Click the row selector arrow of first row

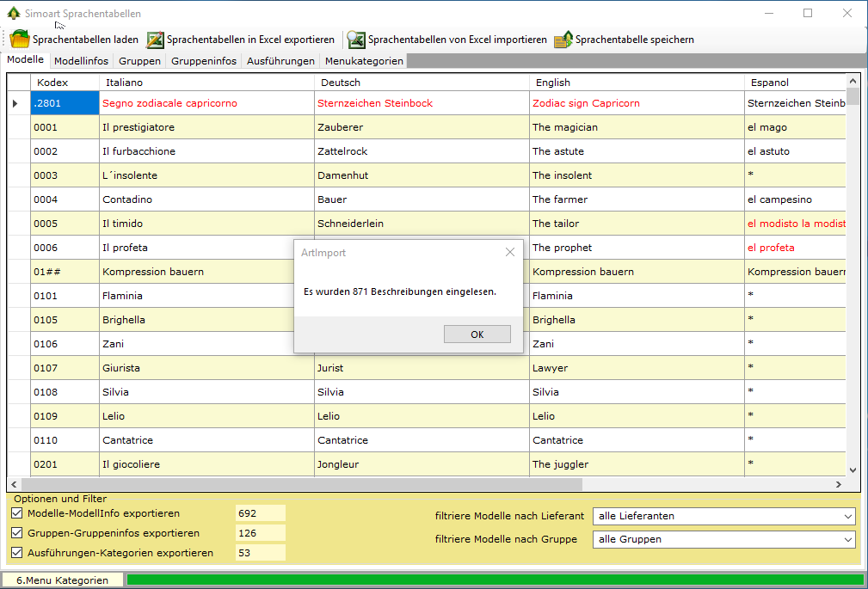pyautogui.click(x=15, y=103)
